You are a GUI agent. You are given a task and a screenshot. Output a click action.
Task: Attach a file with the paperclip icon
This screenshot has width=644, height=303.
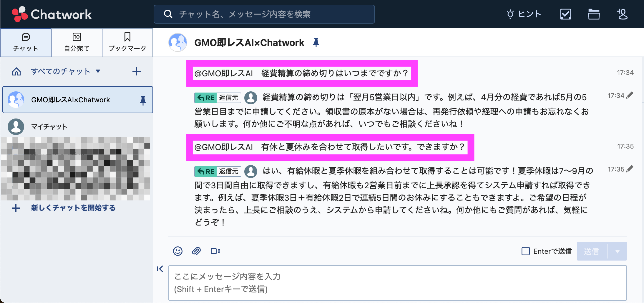(x=196, y=251)
